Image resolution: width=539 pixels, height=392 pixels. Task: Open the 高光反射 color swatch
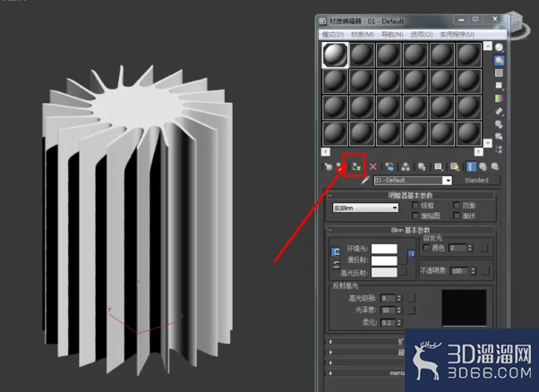pyautogui.click(x=384, y=272)
